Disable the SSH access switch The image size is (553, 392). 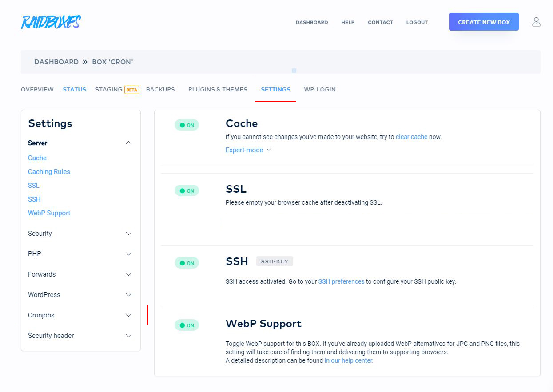(187, 263)
